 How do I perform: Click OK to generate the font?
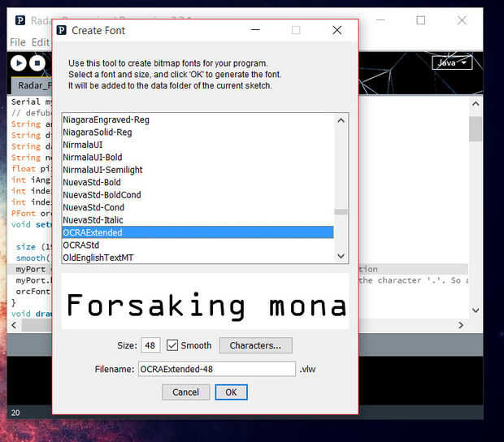(x=231, y=392)
